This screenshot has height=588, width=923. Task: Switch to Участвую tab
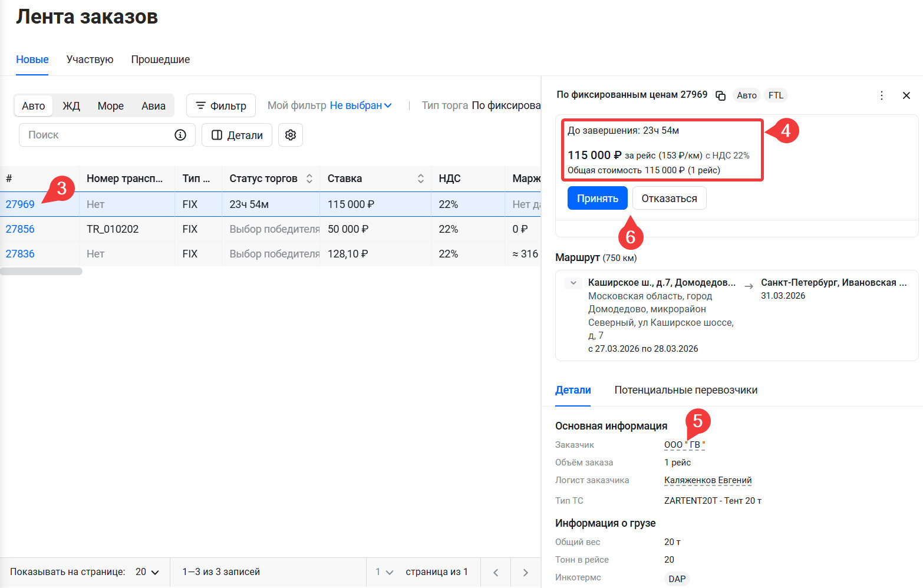click(x=90, y=60)
